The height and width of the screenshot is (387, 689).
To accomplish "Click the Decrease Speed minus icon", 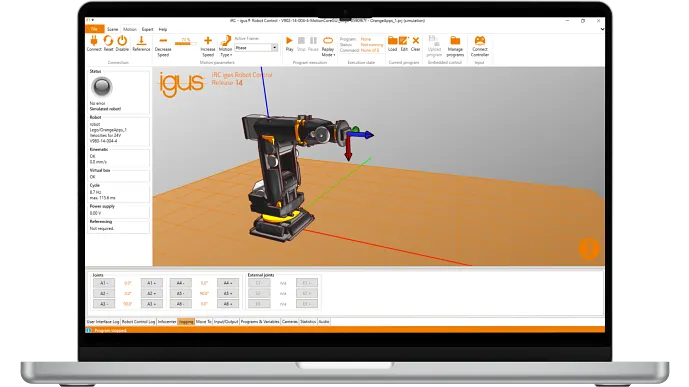I will (163, 41).
